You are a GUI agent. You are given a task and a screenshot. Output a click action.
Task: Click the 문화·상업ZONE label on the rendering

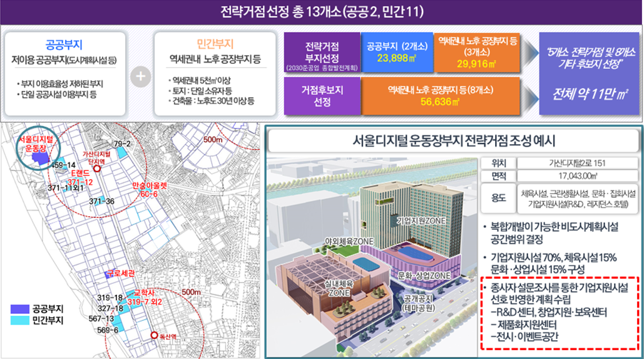[424, 276]
